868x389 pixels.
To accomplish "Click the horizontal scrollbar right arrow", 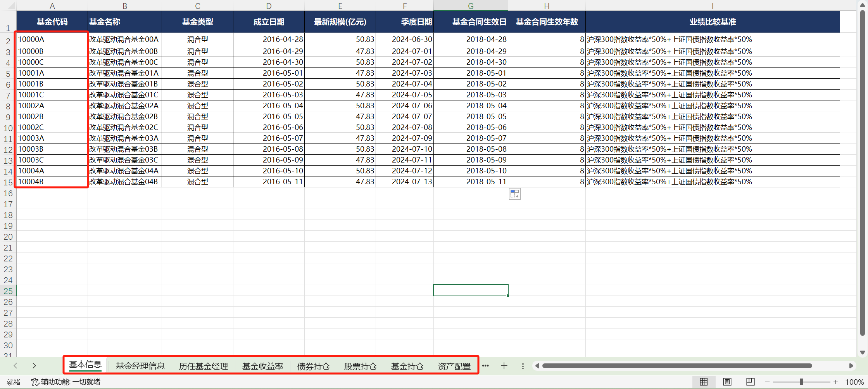I will point(851,366).
